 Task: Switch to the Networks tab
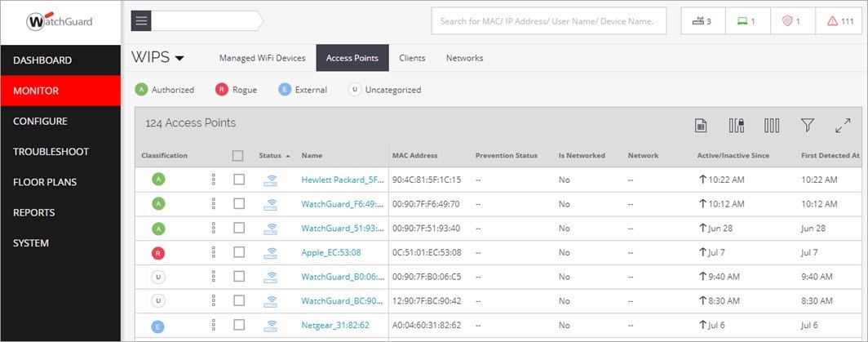[x=464, y=58]
